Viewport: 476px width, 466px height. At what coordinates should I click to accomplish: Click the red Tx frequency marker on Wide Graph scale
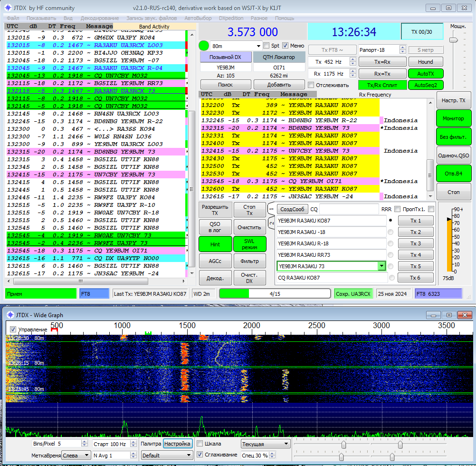click(54, 329)
